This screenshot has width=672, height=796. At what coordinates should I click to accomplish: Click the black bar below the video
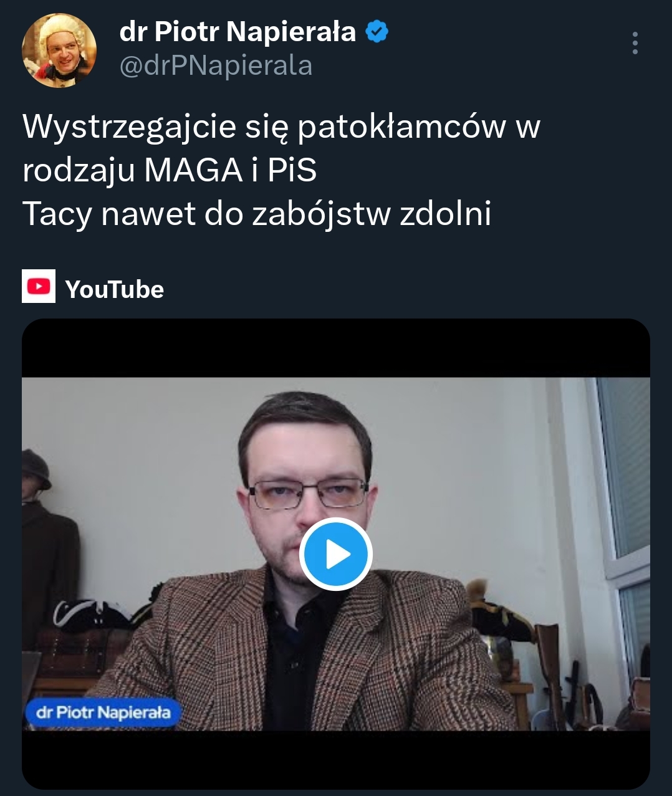point(336,759)
